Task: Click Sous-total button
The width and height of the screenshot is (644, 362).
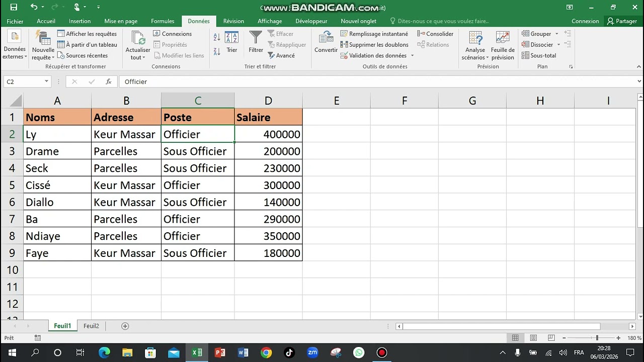Action: click(x=539, y=56)
